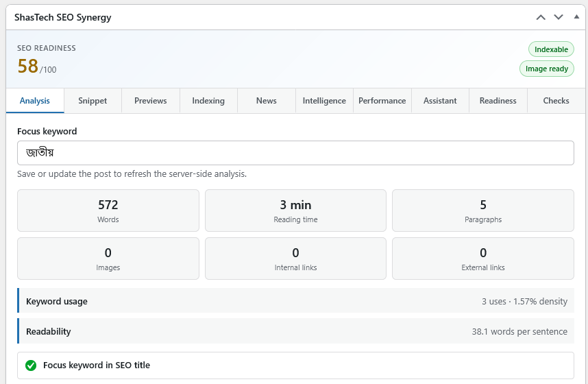Viewport: 588px width, 384px height.
Task: Click the '38.1 words per sentence' value
Action: pyautogui.click(x=519, y=331)
